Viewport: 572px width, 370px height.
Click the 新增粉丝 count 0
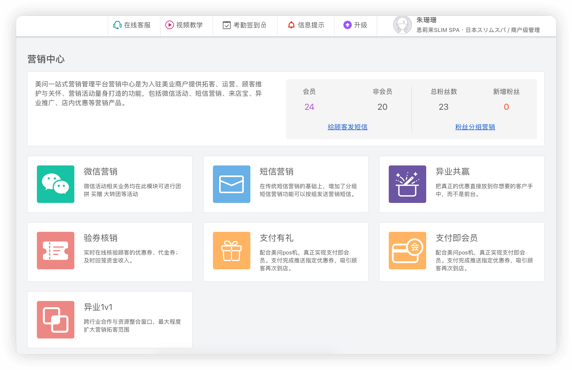tap(506, 107)
